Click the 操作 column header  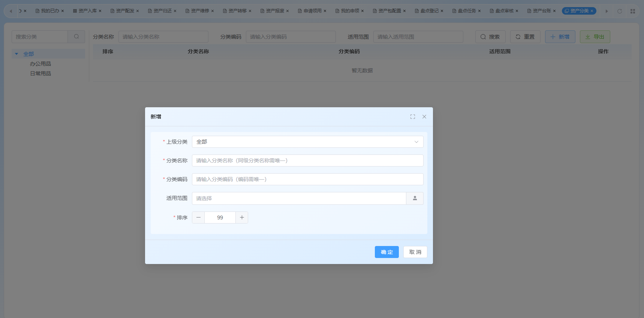coord(603,51)
